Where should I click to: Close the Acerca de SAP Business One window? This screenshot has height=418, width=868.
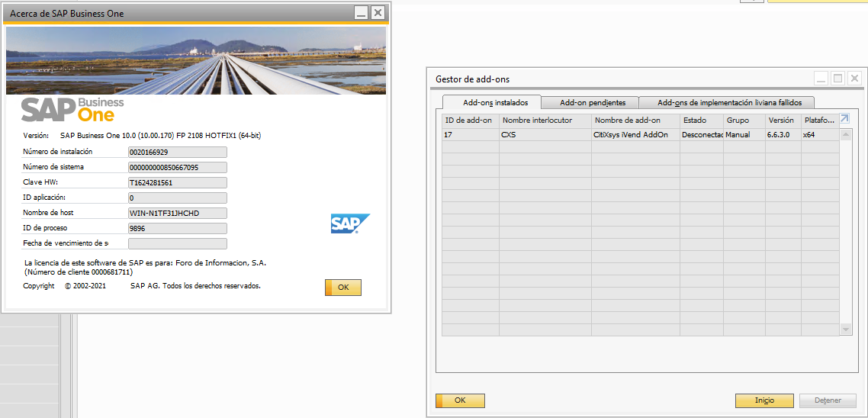pyautogui.click(x=378, y=13)
